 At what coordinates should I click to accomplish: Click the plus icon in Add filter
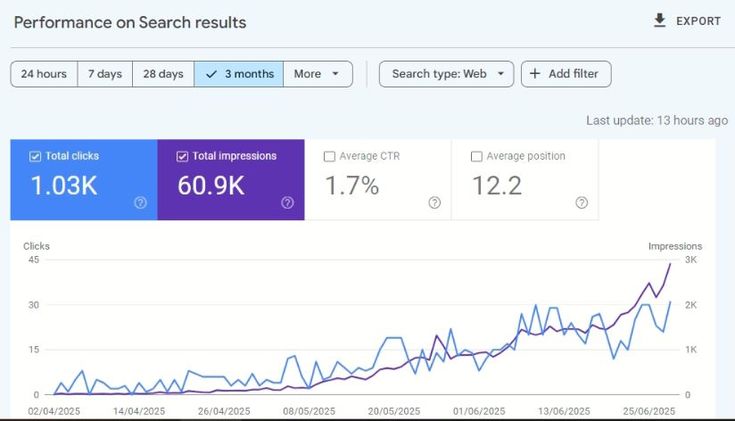536,74
